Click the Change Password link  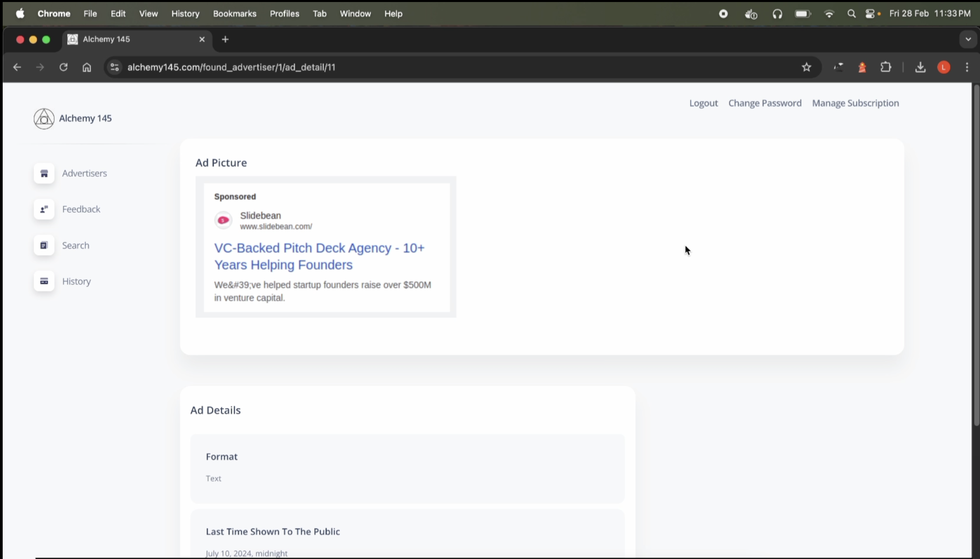pyautogui.click(x=765, y=103)
